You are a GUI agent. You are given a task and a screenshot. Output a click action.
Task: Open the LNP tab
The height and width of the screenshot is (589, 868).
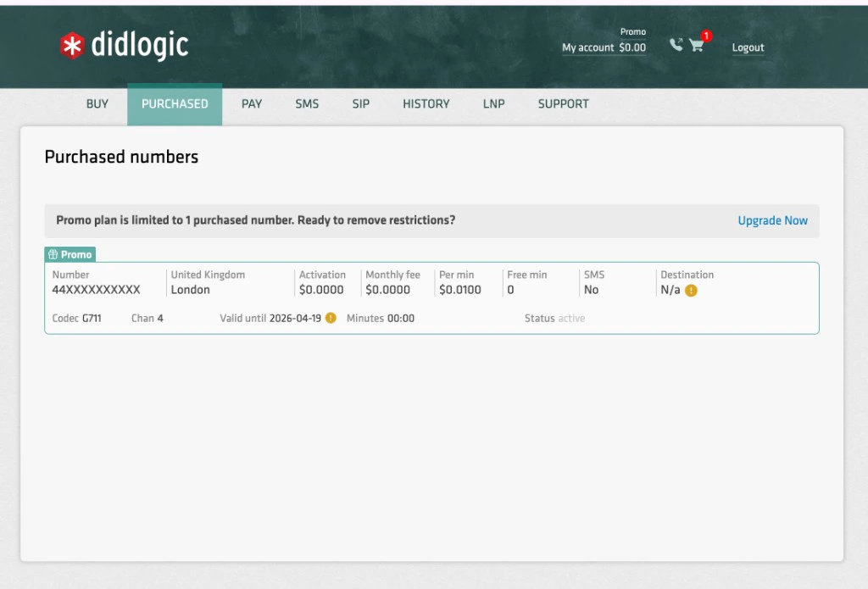pos(493,103)
